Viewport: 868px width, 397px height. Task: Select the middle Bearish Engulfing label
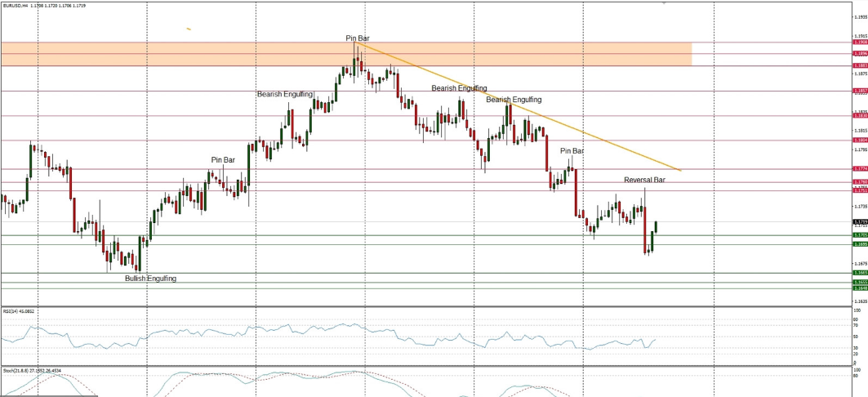tap(459, 88)
